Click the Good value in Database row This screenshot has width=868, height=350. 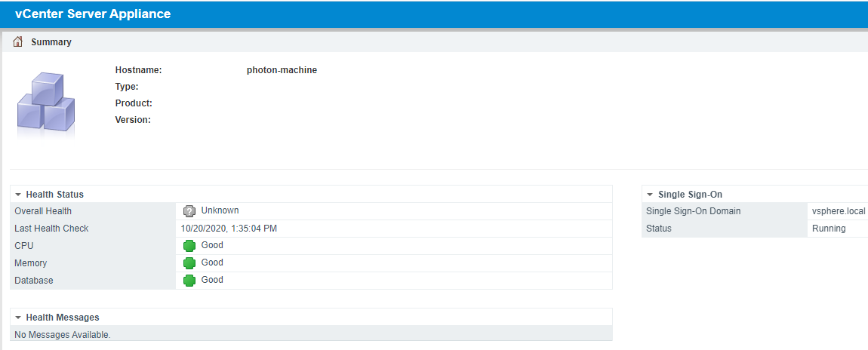pyautogui.click(x=213, y=280)
